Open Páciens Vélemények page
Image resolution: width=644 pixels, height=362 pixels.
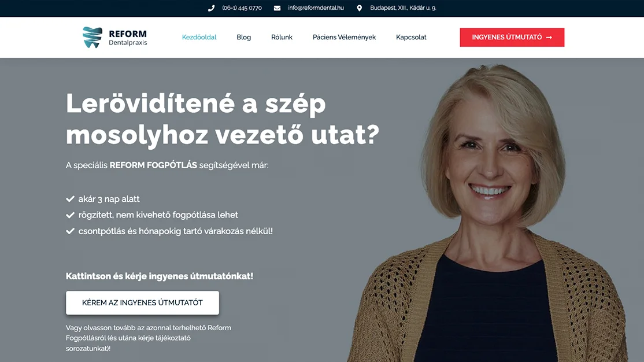[344, 37]
